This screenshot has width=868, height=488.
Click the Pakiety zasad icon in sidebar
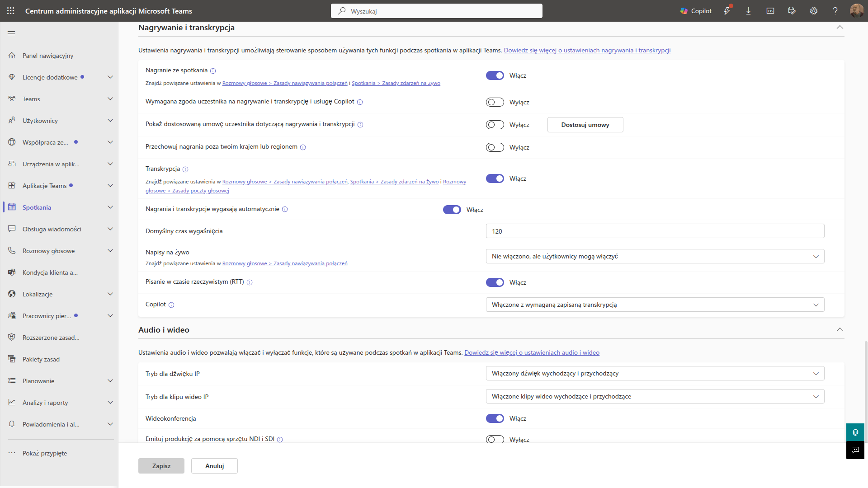point(12,359)
